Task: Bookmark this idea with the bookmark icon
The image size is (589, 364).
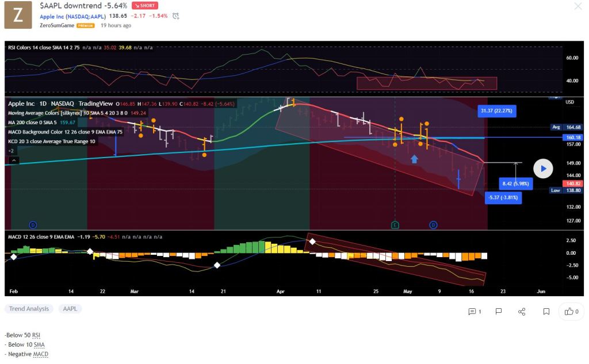Action: point(546,312)
